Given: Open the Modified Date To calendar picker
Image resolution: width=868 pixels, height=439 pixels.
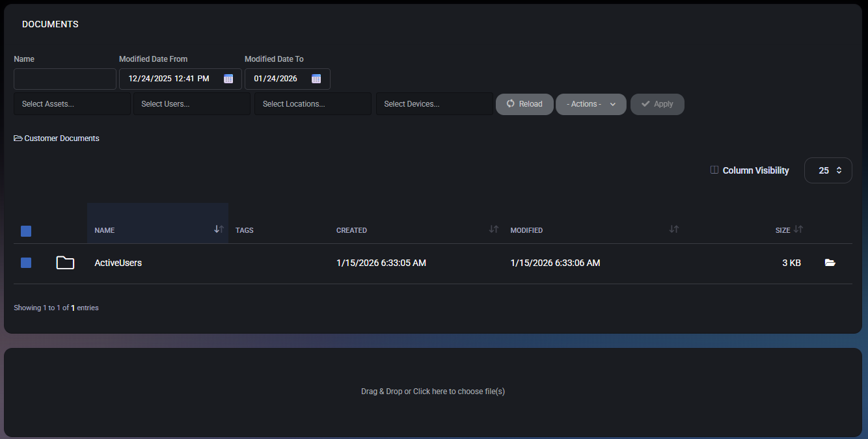Looking at the screenshot, I should (316, 79).
